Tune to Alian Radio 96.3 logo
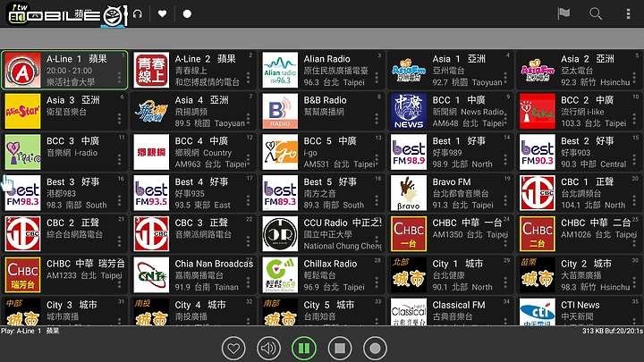Screen dimensions: 644x362 (280, 71)
